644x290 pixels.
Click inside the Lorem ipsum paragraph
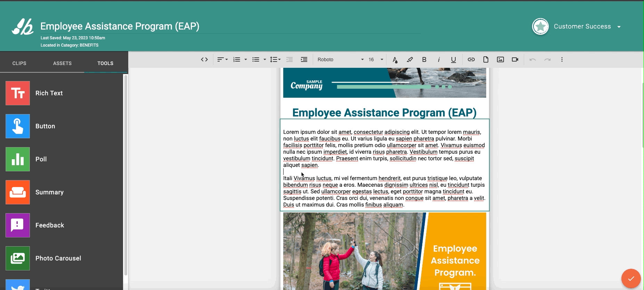384,148
